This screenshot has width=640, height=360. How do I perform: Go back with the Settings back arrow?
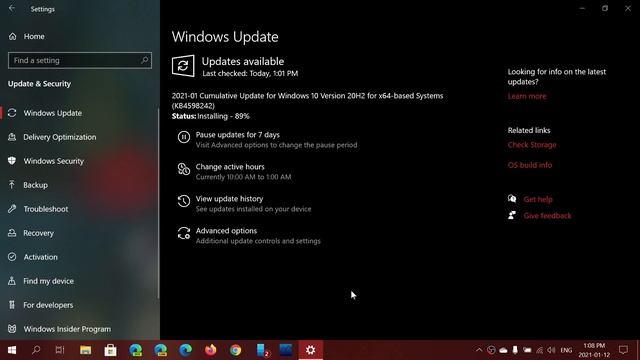pyautogui.click(x=12, y=9)
